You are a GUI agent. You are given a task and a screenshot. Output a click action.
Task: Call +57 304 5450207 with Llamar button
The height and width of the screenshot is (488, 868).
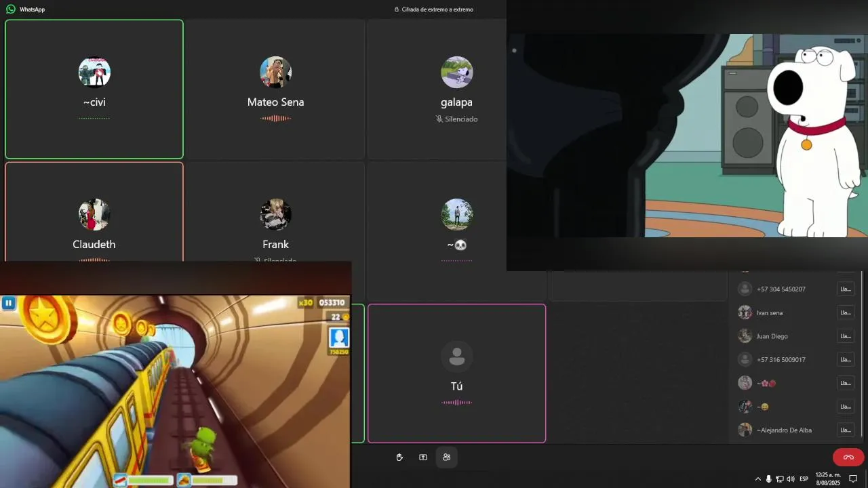(x=846, y=289)
